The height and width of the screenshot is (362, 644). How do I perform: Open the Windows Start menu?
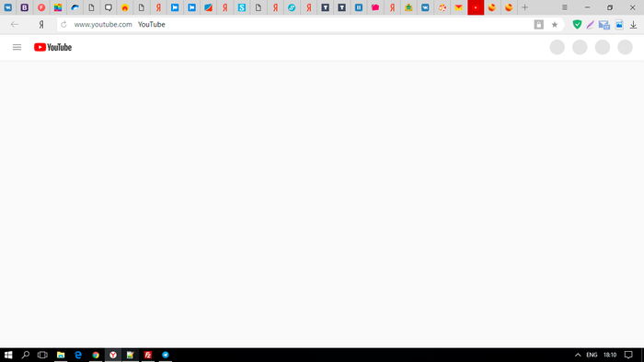pos(8,355)
